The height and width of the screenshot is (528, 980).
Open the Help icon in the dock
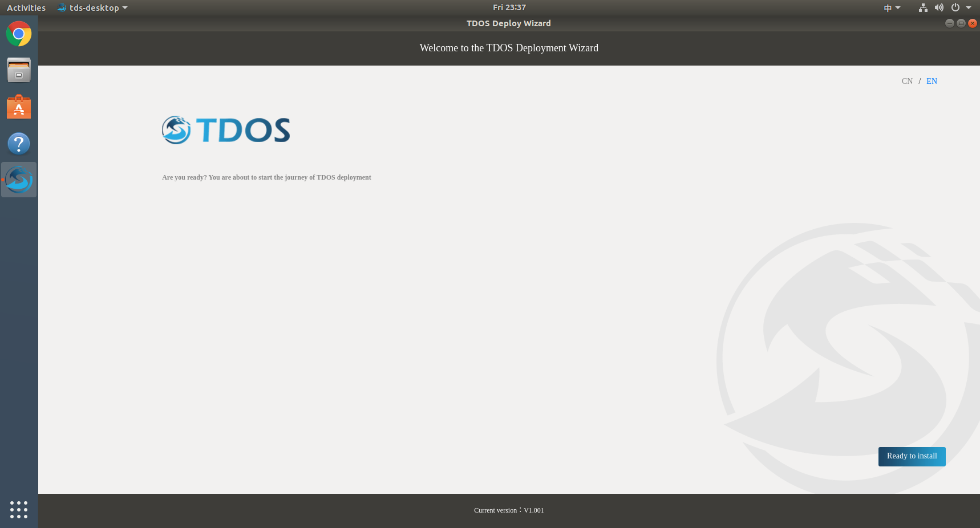pyautogui.click(x=19, y=144)
